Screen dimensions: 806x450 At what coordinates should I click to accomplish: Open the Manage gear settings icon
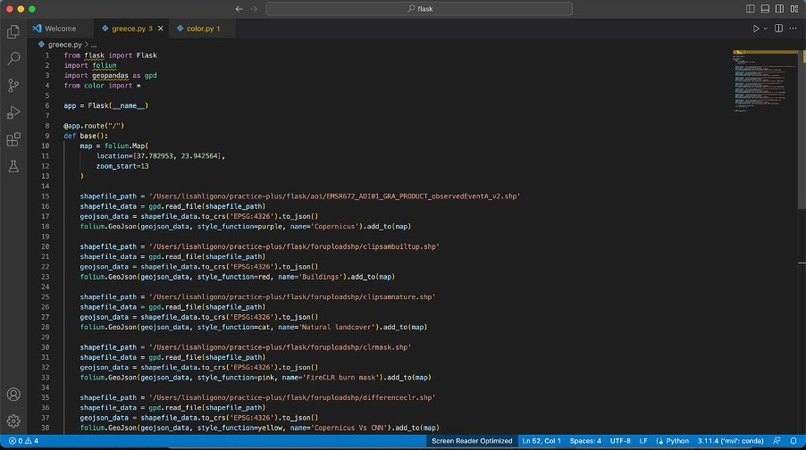coord(13,421)
